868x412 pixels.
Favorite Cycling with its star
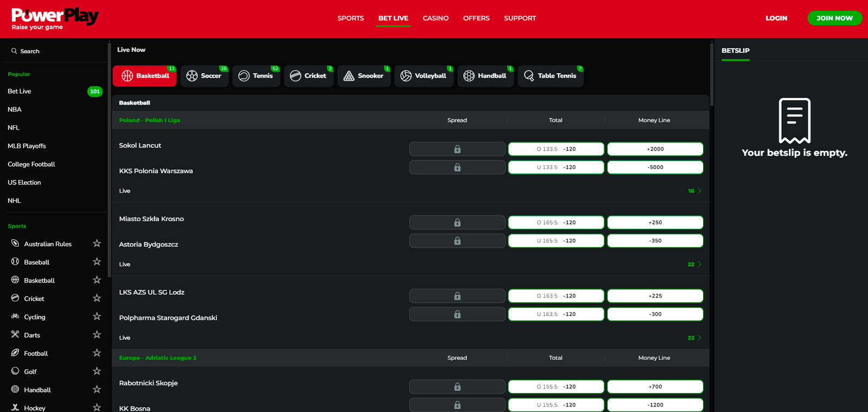point(97,317)
